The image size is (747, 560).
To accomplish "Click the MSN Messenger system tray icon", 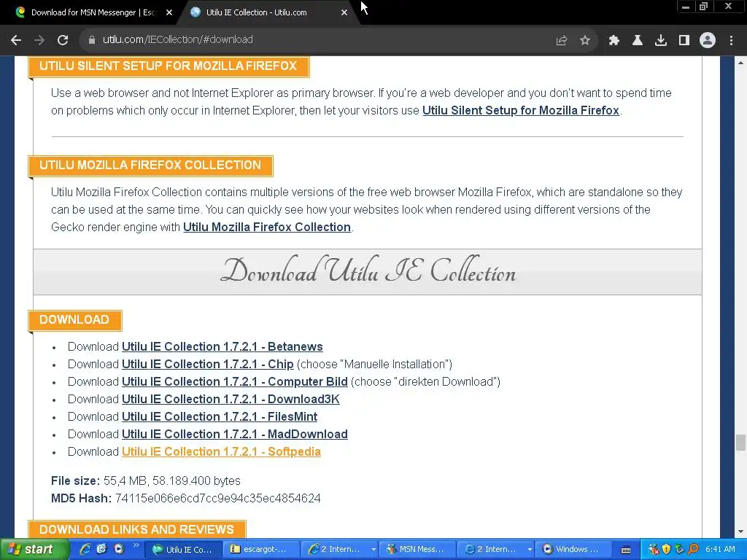I will [x=654, y=550].
